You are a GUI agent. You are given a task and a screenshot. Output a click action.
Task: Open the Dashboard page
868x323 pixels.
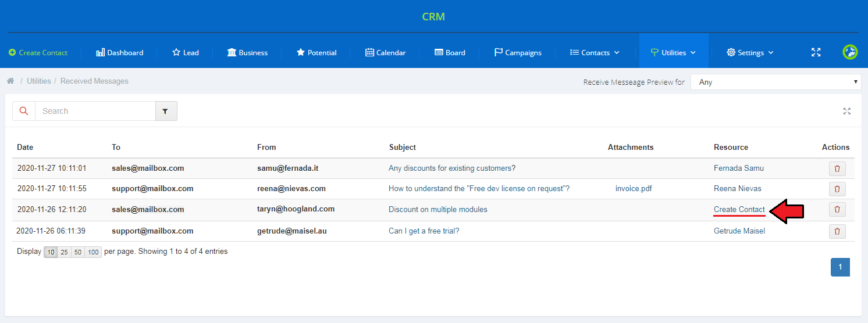[x=120, y=52]
